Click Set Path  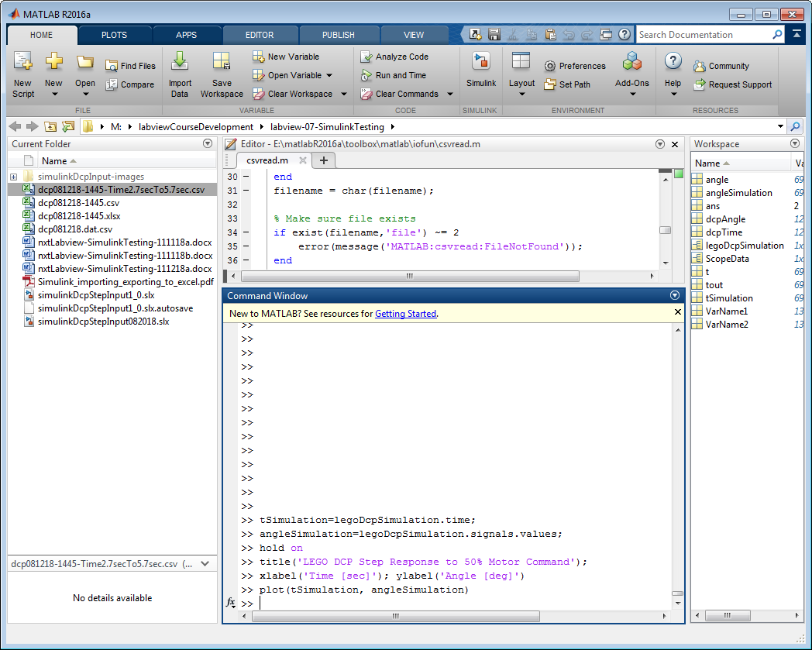point(567,84)
